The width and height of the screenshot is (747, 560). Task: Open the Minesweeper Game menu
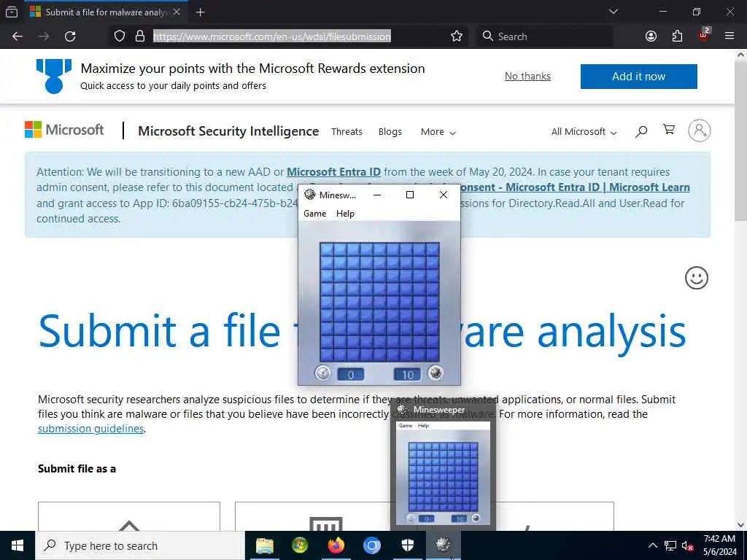coord(315,214)
